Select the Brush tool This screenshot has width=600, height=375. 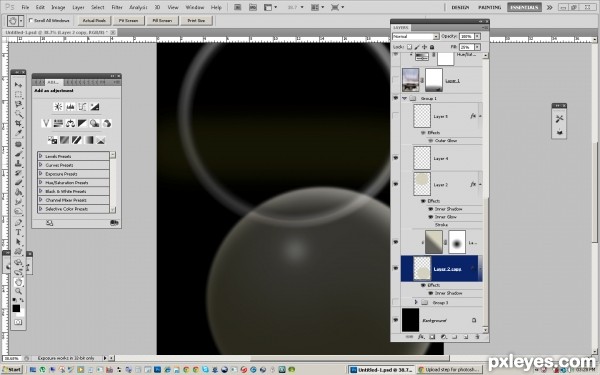(18, 154)
